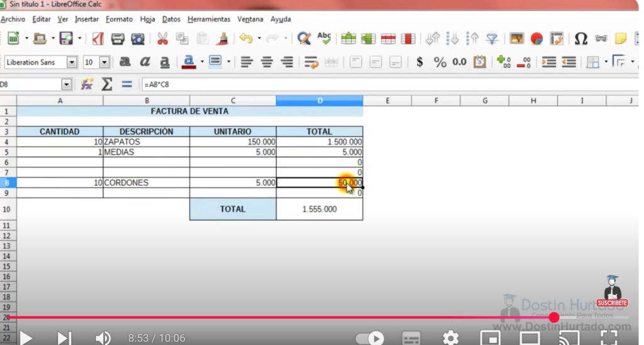Click the Sum sigma icon
This screenshot has width=644, height=345.
tap(107, 84)
